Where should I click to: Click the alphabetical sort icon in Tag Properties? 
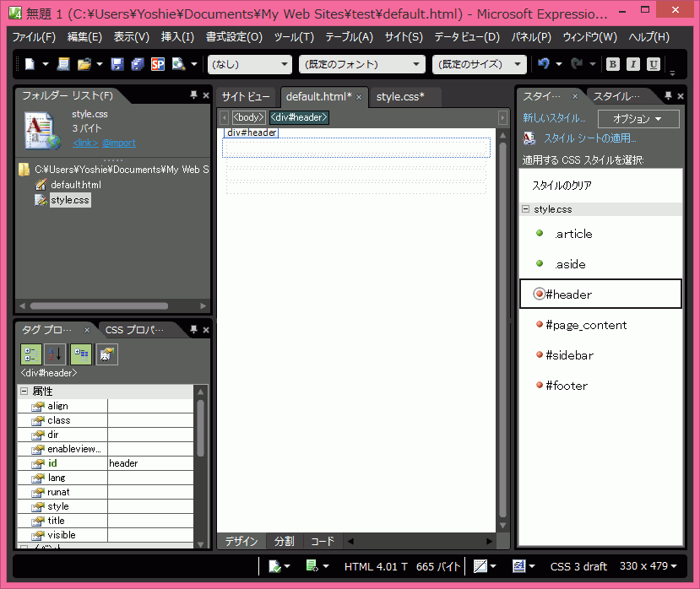tap(55, 354)
